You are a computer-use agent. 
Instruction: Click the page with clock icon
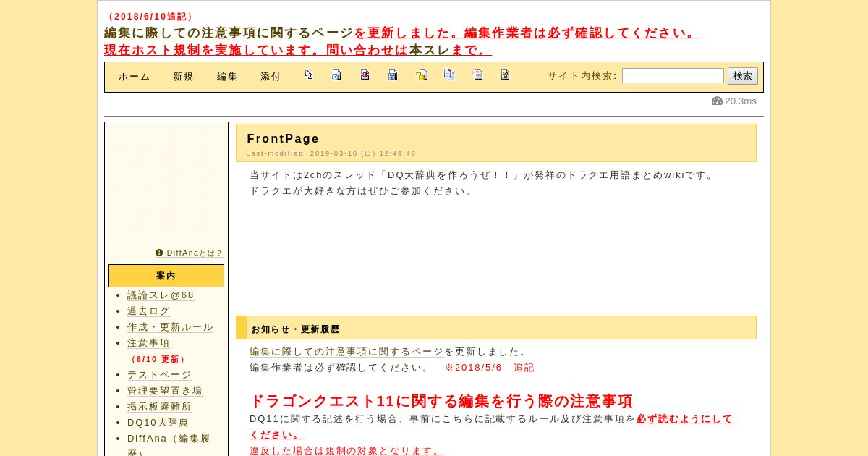click(336, 75)
